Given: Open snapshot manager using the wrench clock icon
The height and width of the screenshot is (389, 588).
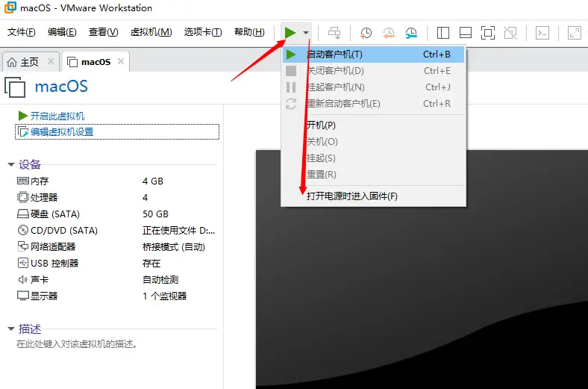Looking at the screenshot, I should [411, 33].
